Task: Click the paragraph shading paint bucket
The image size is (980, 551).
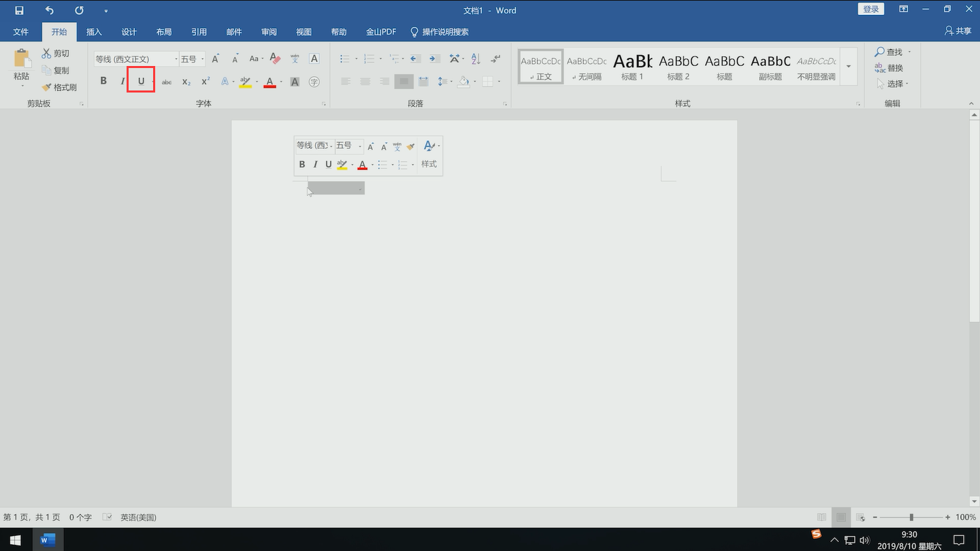Action: [x=463, y=82]
